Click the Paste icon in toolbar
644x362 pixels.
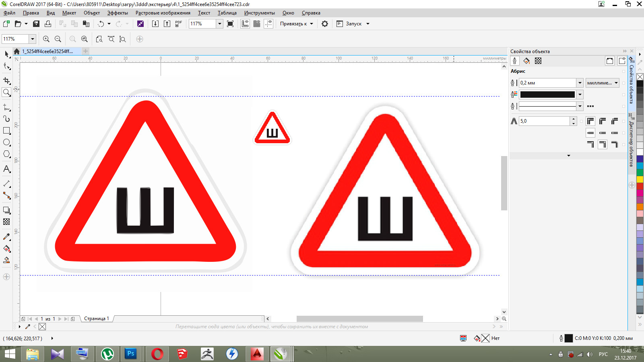(x=86, y=24)
